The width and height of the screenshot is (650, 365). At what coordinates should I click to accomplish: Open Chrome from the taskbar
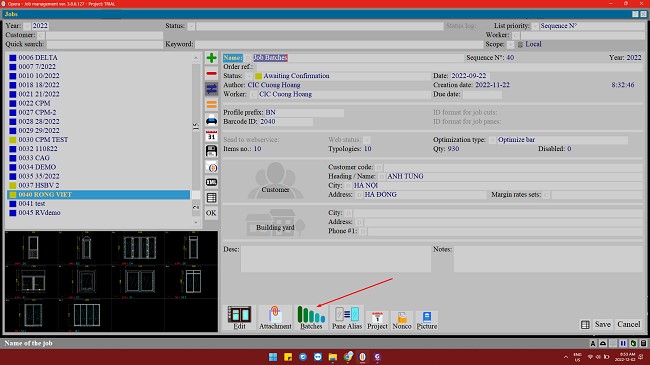[x=348, y=357]
